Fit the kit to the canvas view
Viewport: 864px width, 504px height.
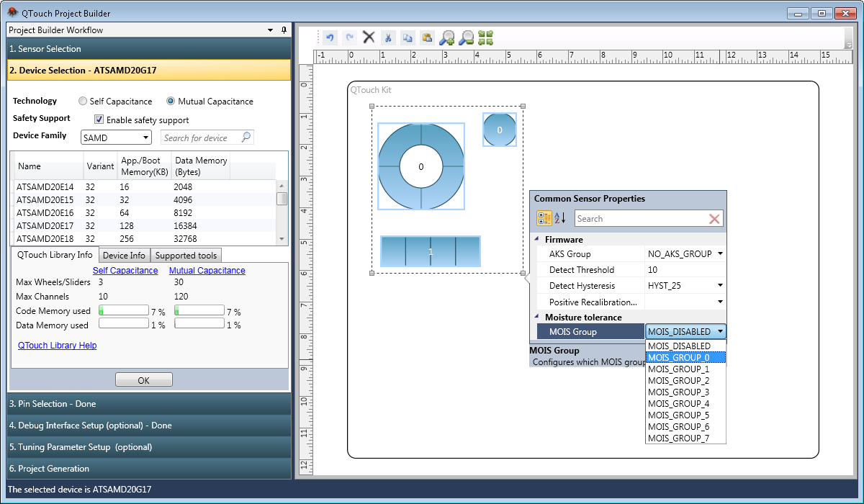point(486,37)
